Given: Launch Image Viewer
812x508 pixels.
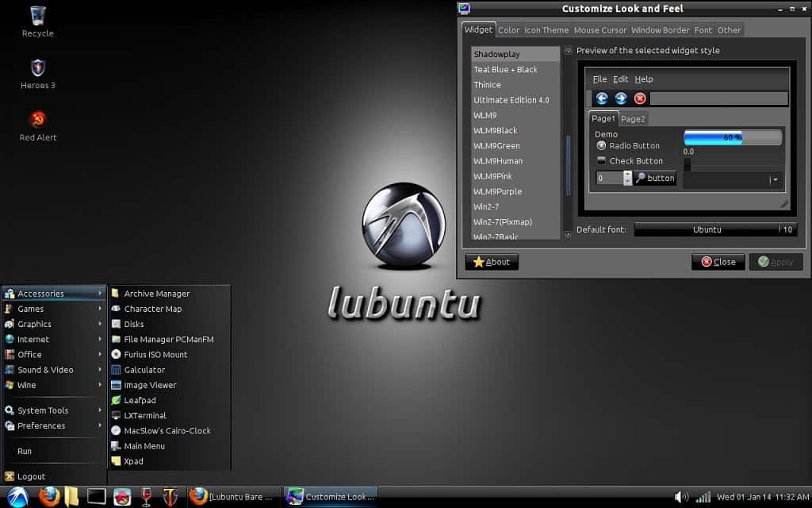Looking at the screenshot, I should (169, 385).
